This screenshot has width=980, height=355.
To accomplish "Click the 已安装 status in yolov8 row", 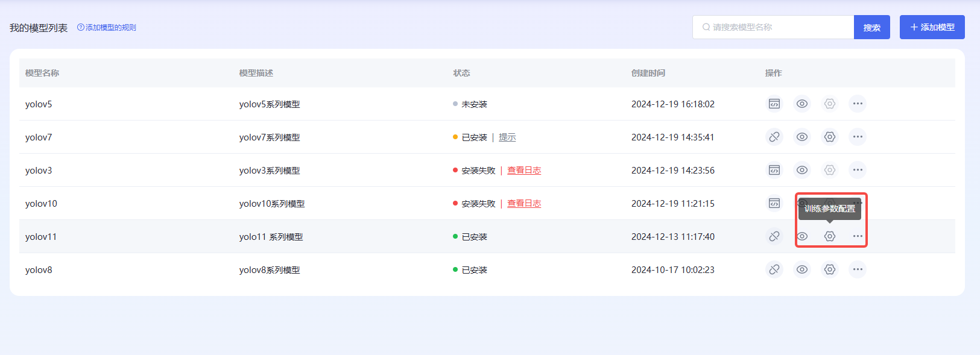I will point(474,270).
